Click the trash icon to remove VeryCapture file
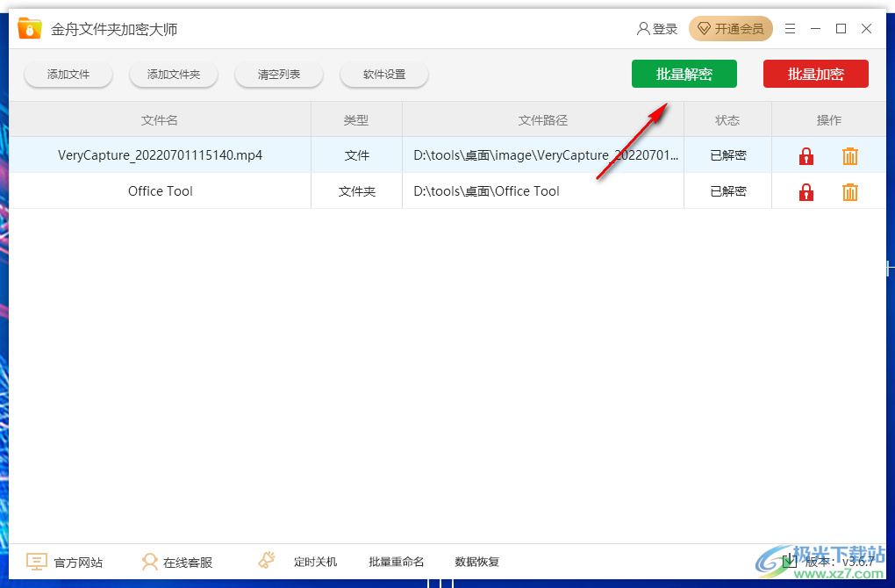Viewport: 895px width, 588px height. (849, 155)
